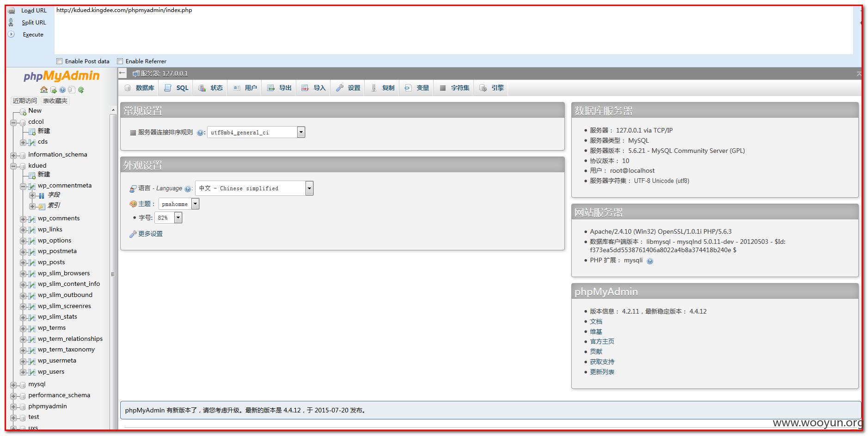Image resolution: width=868 pixels, height=436 pixels.
Task: Open the Language selection dropdown
Action: tap(254, 188)
